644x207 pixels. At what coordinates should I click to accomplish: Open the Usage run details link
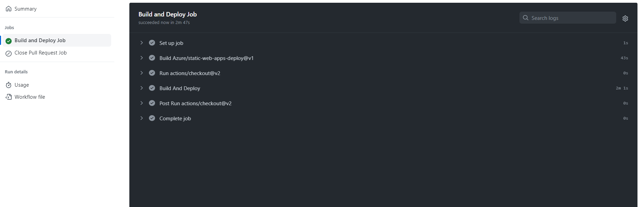coord(22,85)
